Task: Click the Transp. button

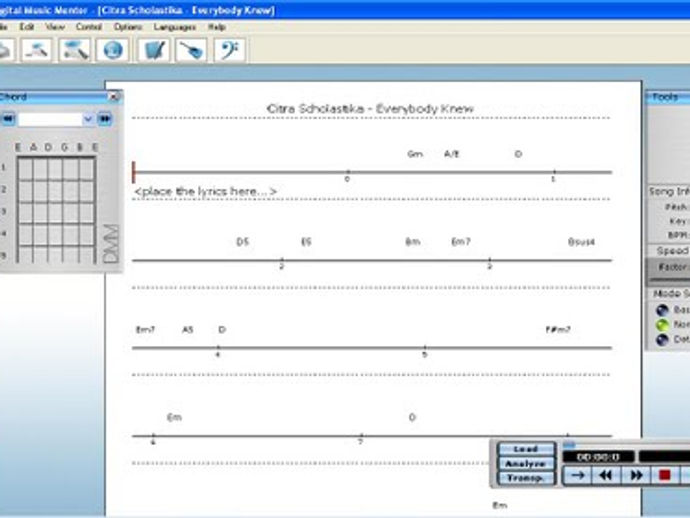Action: [x=526, y=478]
